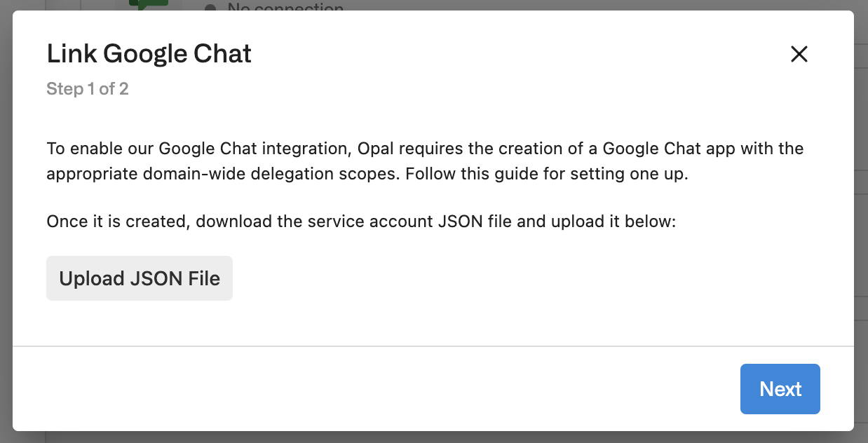Click the 'Link Google Chat' heading
Screen dimensions: 868x443
pos(149,53)
